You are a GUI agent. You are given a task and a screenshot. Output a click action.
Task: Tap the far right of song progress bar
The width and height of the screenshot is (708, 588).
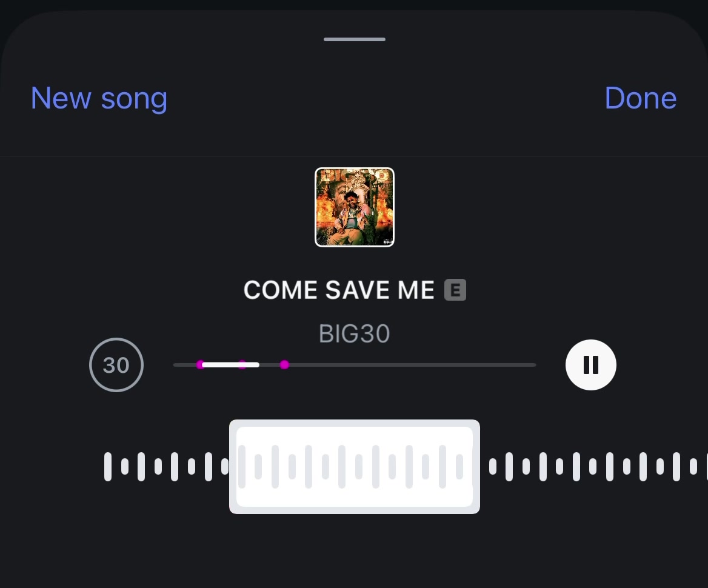tap(531, 365)
